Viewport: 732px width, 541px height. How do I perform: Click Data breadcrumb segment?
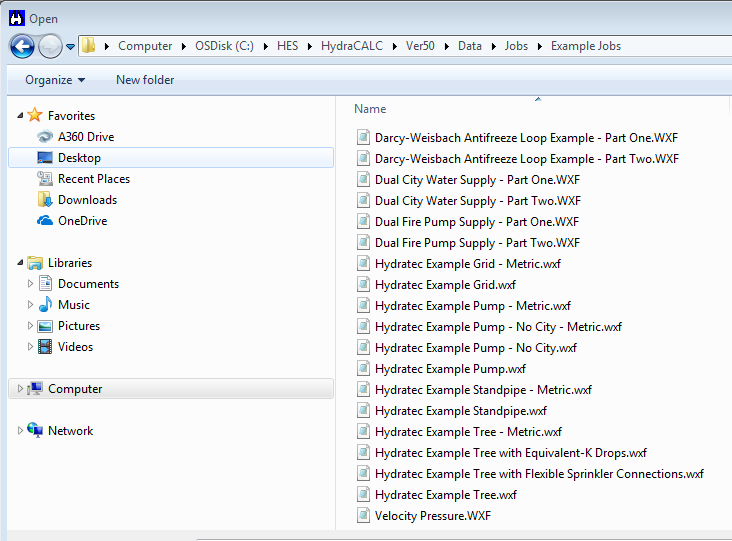click(470, 46)
